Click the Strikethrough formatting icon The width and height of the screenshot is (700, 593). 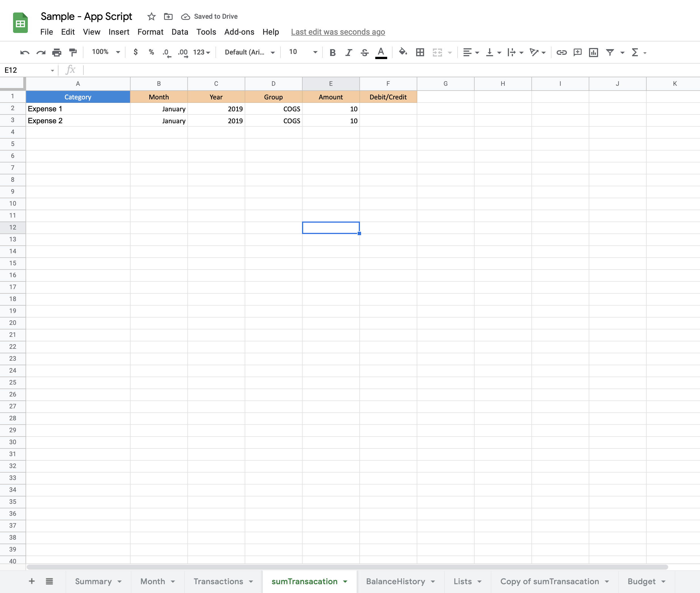pyautogui.click(x=363, y=52)
